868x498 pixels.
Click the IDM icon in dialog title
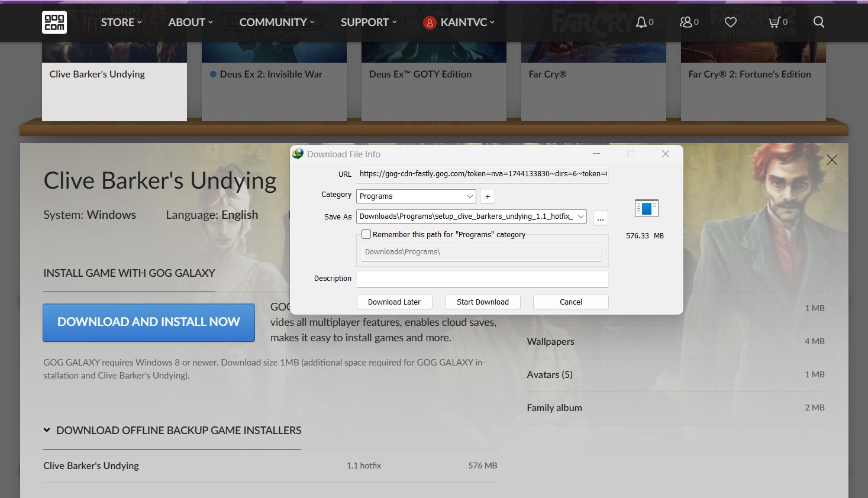click(x=298, y=154)
